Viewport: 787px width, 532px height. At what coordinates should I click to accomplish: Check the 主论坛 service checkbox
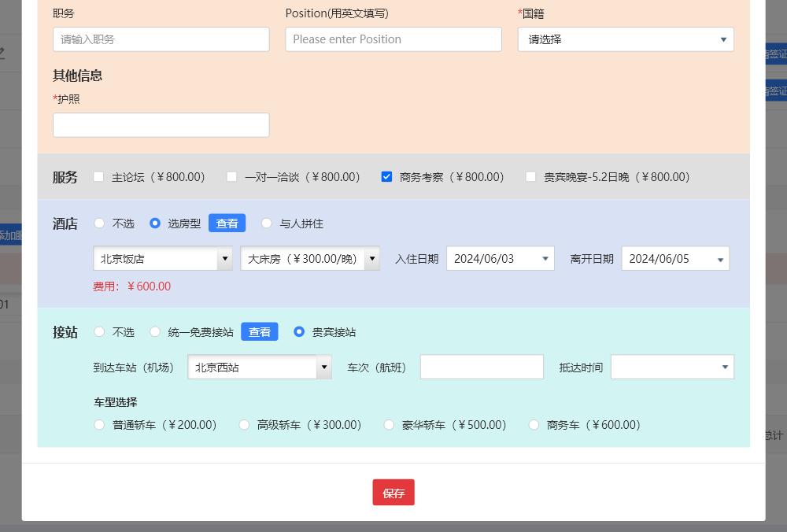coord(98,177)
